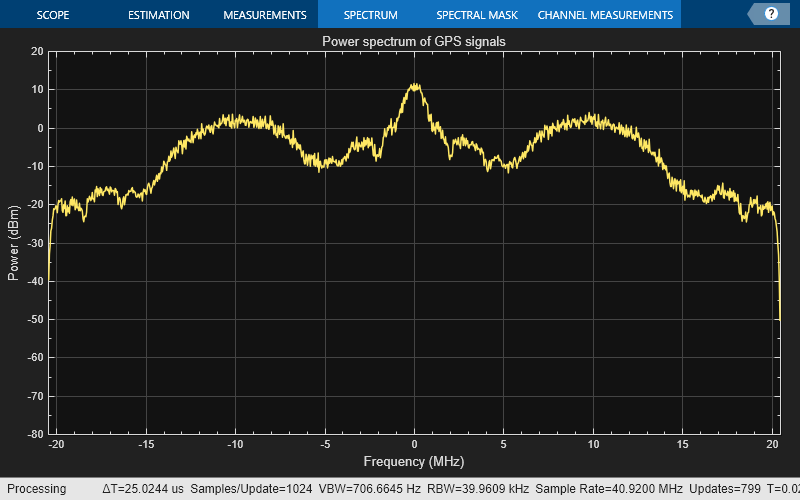Click the 15 tick label on frequency axis
The height and width of the screenshot is (500, 800).
[683, 444]
